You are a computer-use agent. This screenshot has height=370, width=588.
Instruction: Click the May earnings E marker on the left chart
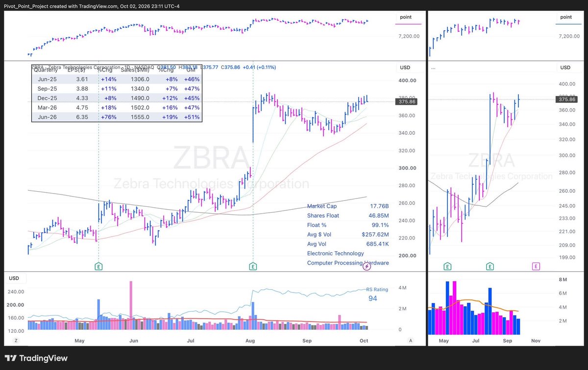click(99, 266)
